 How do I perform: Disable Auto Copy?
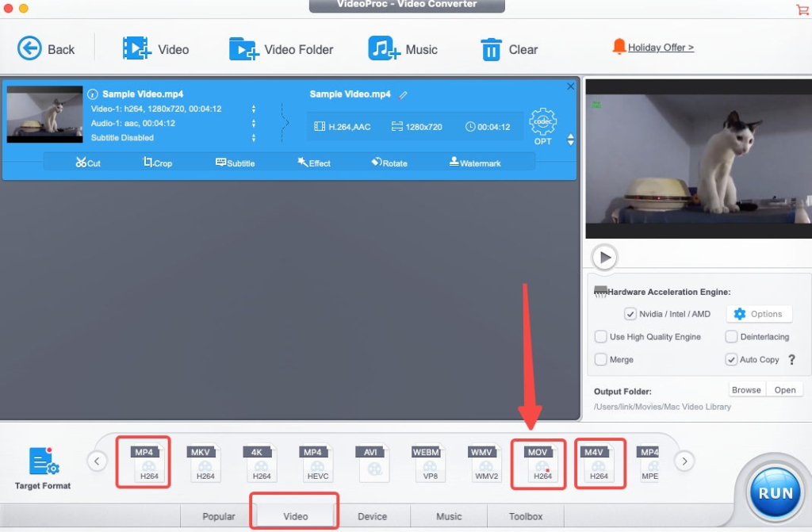[x=731, y=359]
